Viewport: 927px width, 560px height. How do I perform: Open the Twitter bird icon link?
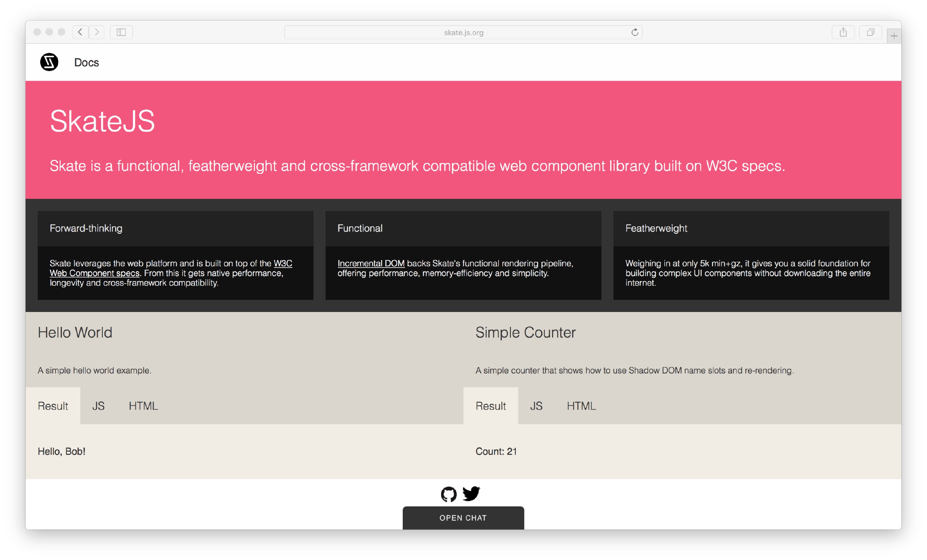(471, 493)
